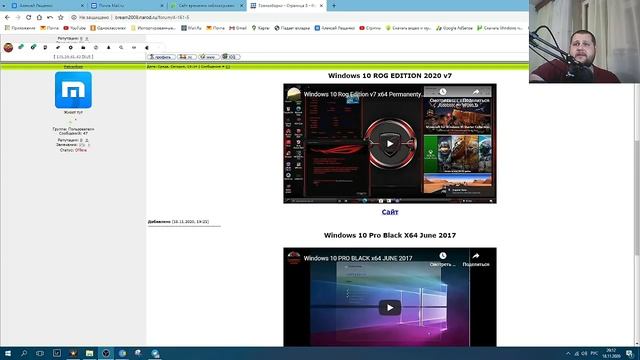The height and width of the screenshot is (360, 640).
Task: Open File Explorer from the taskbar
Action: pyautogui.click(x=89, y=353)
